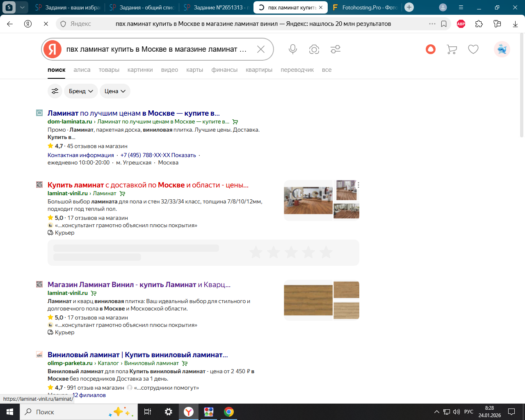Switch to the картинки search tab

[140, 70]
